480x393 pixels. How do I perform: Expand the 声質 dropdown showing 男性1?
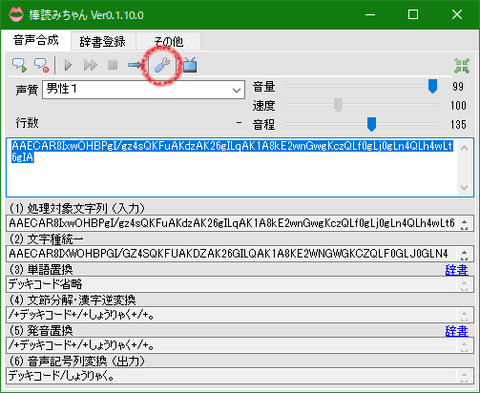point(143,89)
